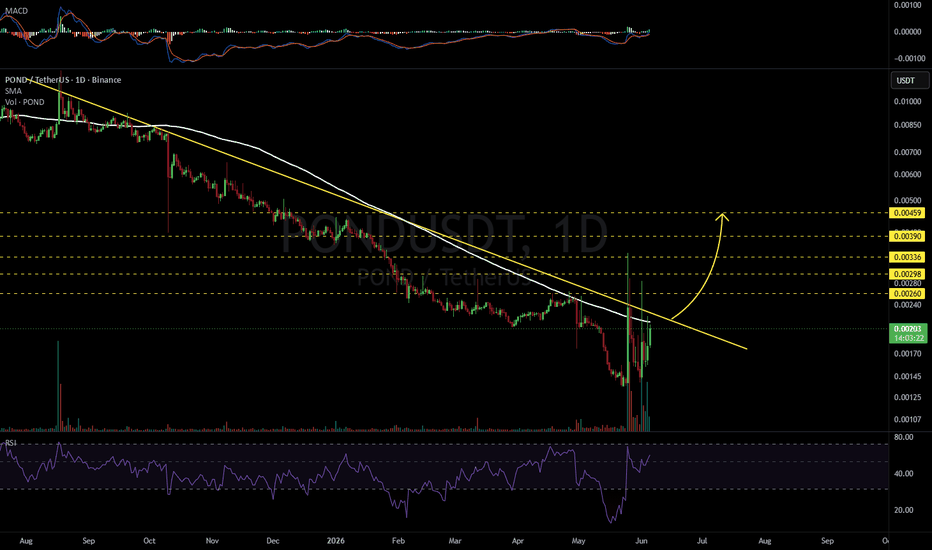Viewport: 932px width, 550px height.
Task: Select the 0.00260 price level tag
Action: coord(907,294)
